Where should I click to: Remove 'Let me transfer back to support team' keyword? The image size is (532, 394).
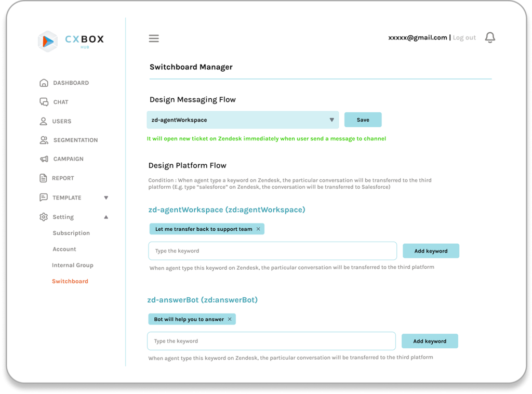coord(258,229)
